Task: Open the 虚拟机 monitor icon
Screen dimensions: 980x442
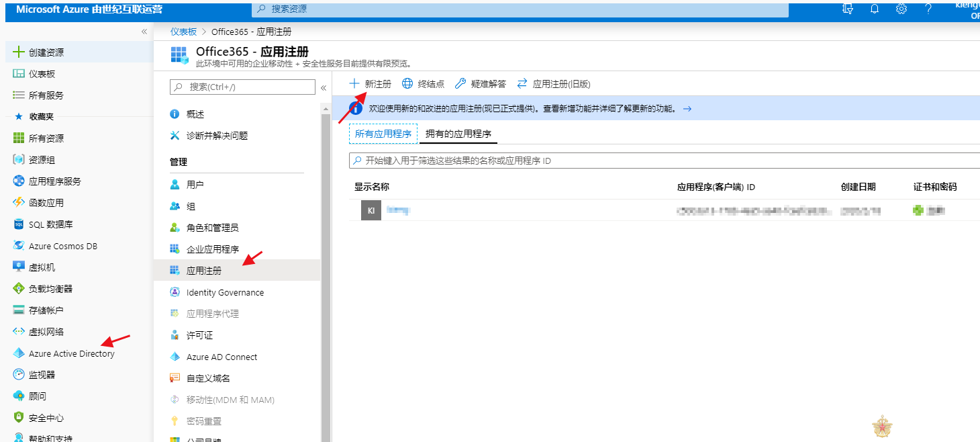Action: [x=19, y=267]
